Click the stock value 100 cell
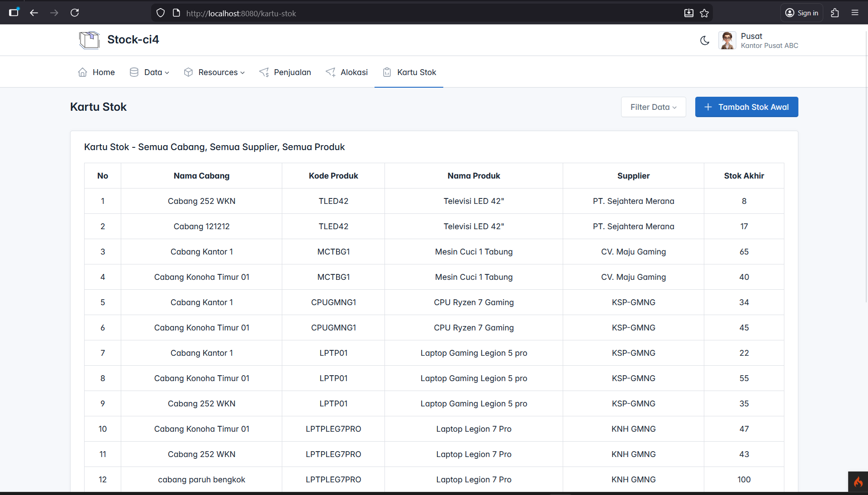868x495 pixels. [744, 480]
